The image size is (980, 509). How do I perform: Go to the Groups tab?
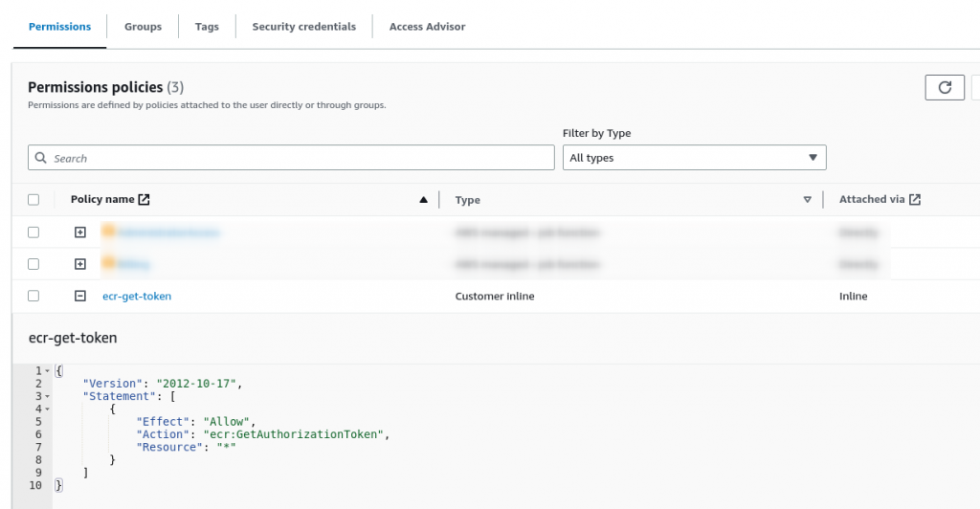pyautogui.click(x=143, y=27)
